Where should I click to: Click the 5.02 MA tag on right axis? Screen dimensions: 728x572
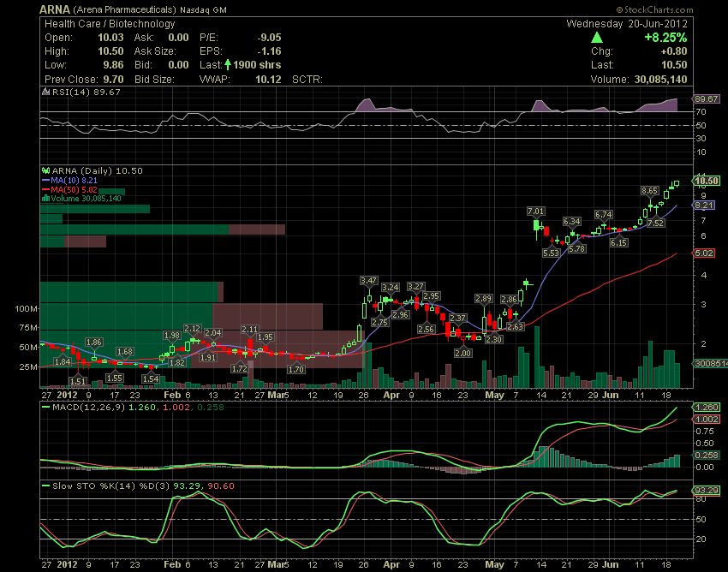(704, 253)
